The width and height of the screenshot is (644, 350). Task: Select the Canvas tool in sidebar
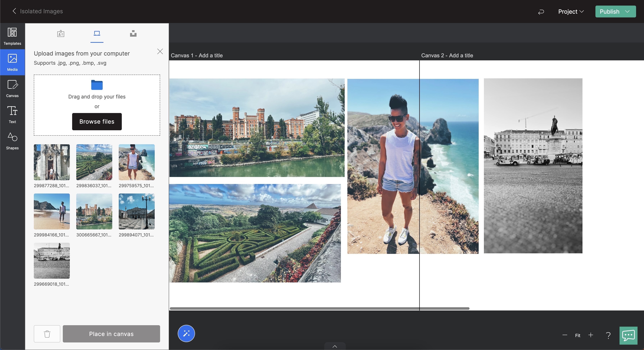[x=12, y=88]
